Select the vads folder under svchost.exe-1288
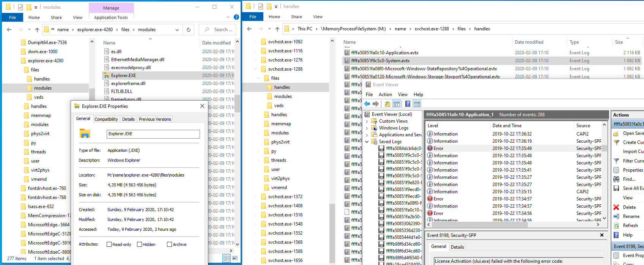This screenshot has height=265, width=644. tap(279, 106)
